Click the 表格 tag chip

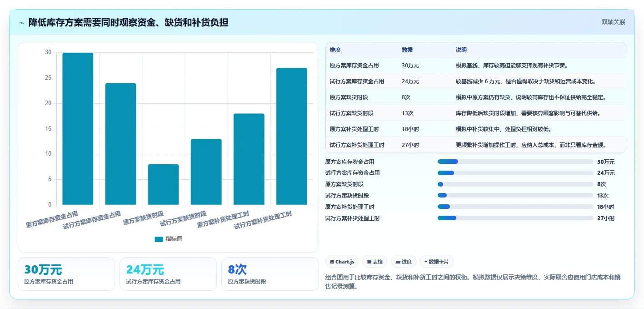[x=375, y=262]
